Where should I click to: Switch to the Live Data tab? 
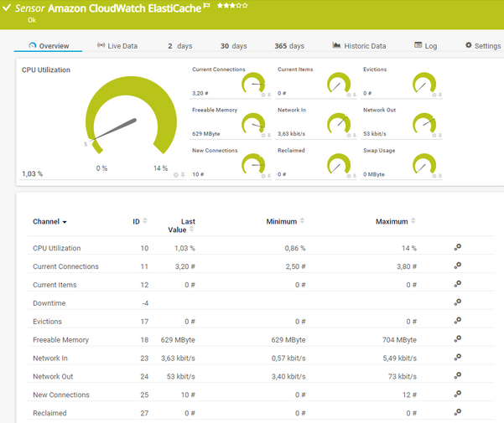coord(117,46)
